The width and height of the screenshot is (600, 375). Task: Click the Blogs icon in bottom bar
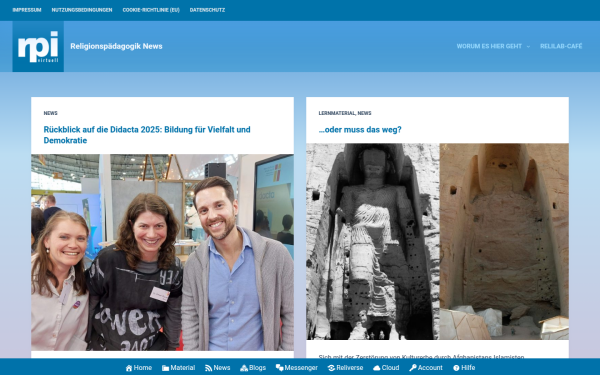click(x=244, y=368)
